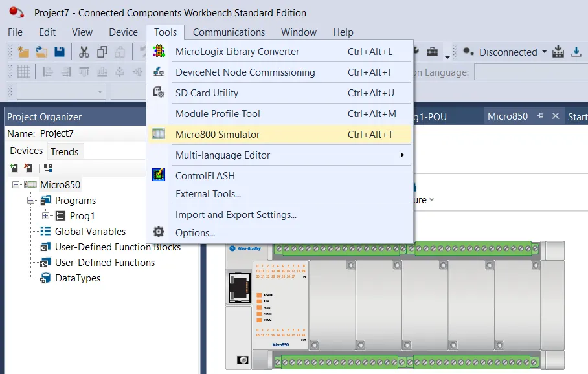Open the Device menu
588x374 pixels.
click(124, 32)
